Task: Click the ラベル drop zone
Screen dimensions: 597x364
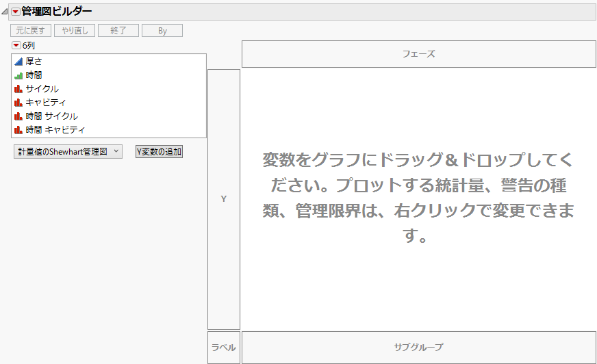Action: point(224,348)
